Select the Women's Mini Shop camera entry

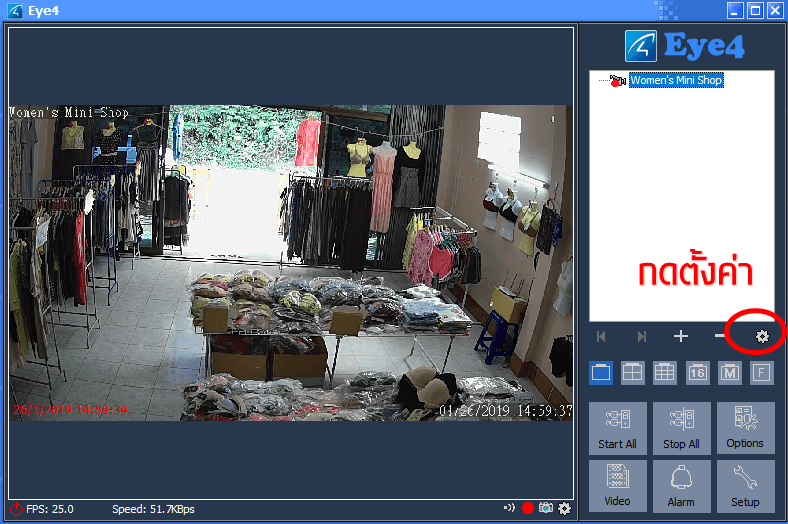point(676,80)
